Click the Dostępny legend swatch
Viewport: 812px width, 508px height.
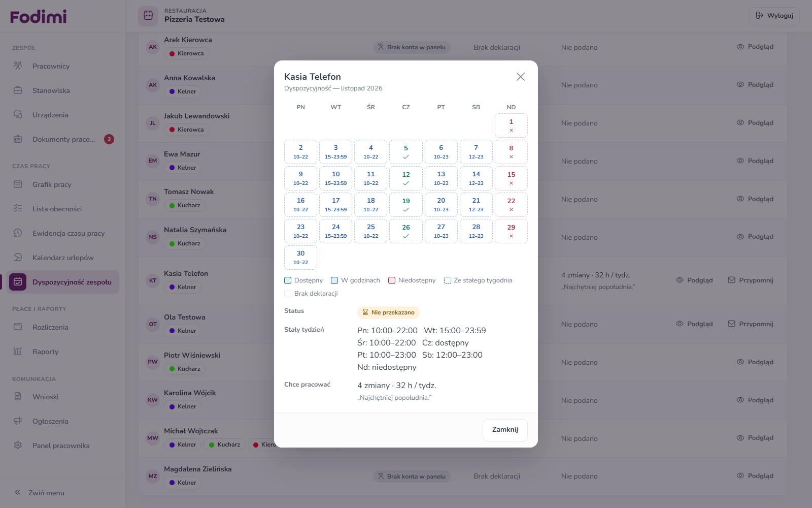(x=288, y=280)
